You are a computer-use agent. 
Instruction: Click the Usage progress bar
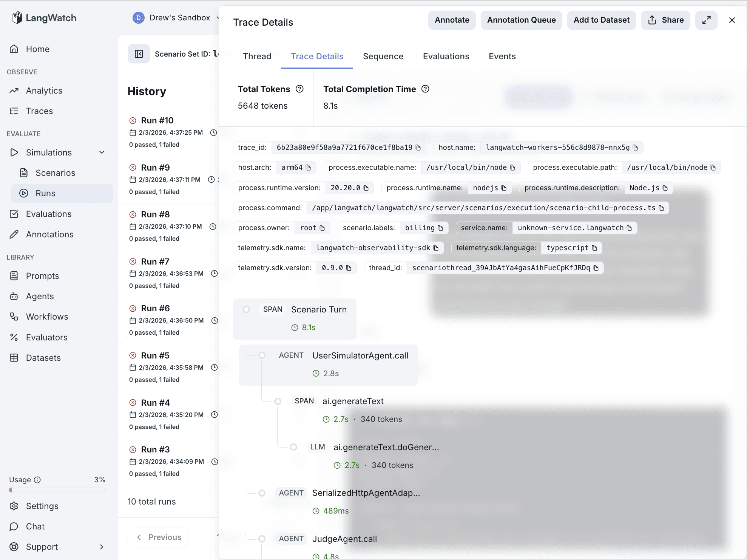pyautogui.click(x=57, y=490)
